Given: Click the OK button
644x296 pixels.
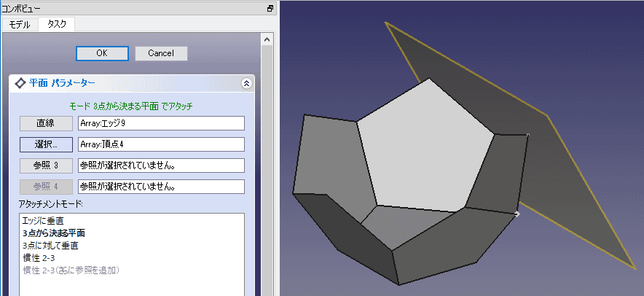Looking at the screenshot, I should point(102,53).
